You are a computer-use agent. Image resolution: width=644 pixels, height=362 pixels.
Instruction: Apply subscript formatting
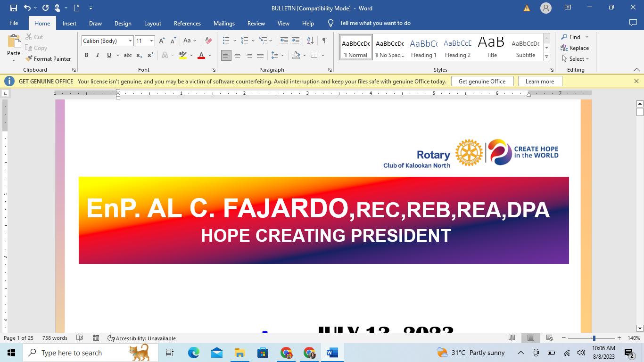(x=139, y=55)
